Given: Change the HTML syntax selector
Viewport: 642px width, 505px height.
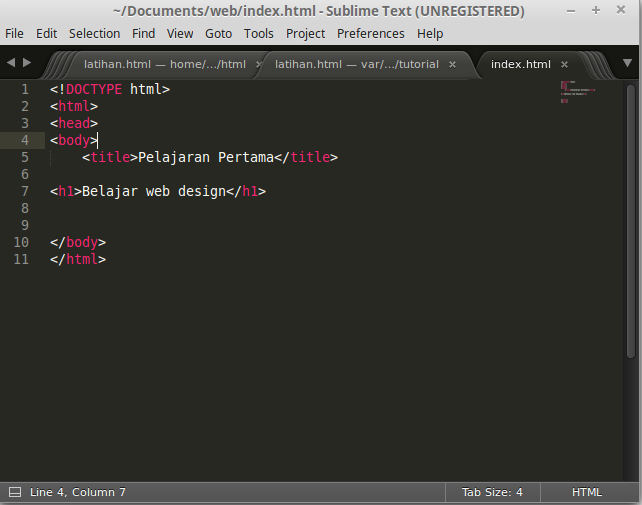Looking at the screenshot, I should point(587,492).
